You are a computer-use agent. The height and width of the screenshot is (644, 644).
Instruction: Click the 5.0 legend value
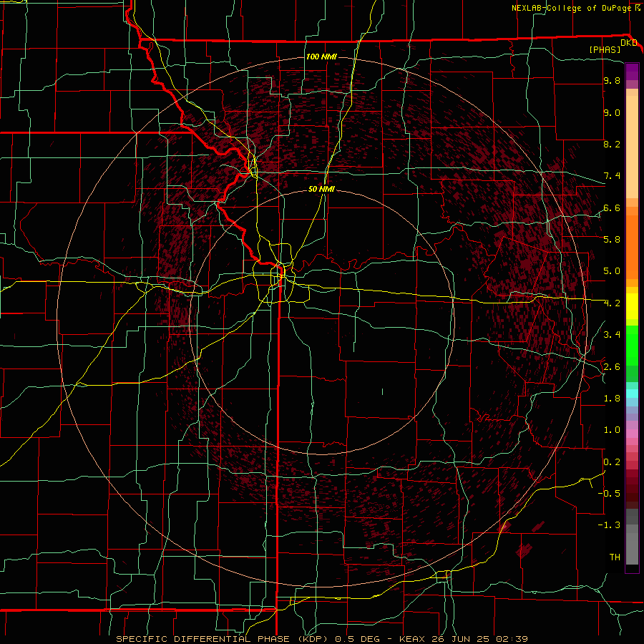pos(612,271)
